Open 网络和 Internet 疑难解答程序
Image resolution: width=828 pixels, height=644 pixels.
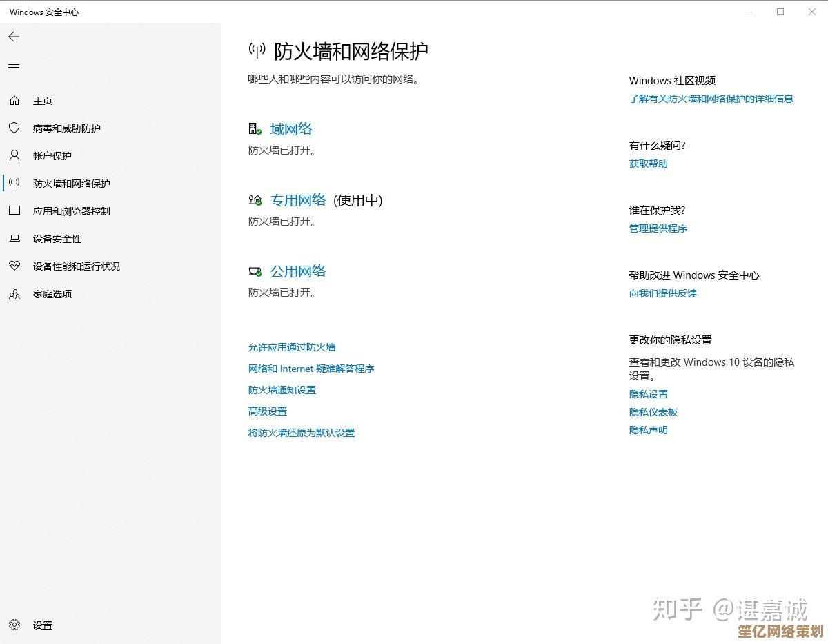click(311, 369)
